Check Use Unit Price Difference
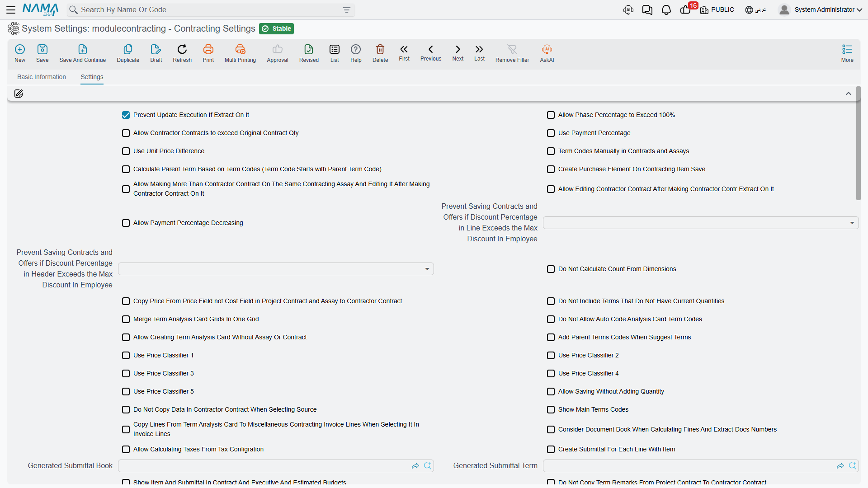 tap(126, 151)
